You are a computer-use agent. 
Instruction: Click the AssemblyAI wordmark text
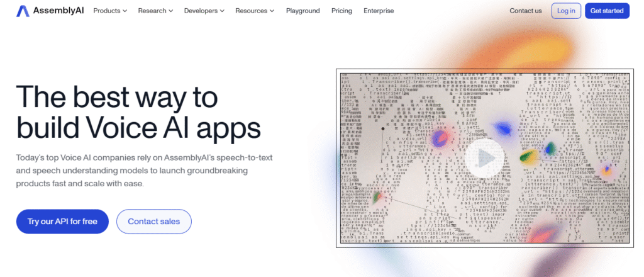58,11
